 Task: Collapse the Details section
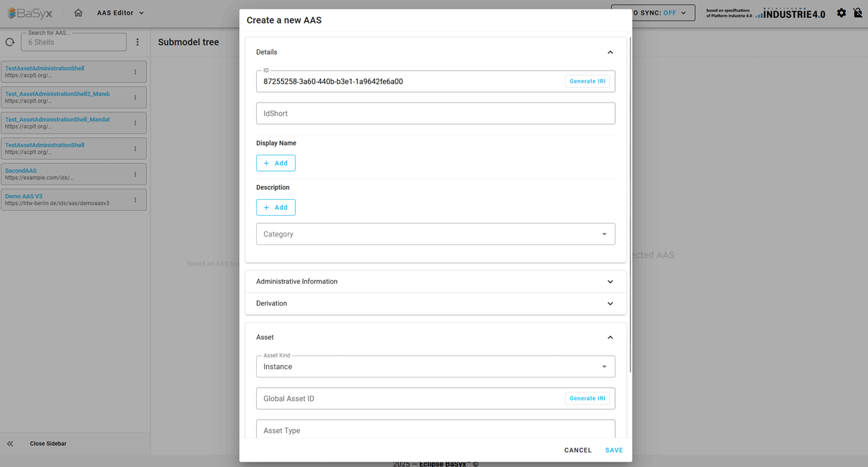[610, 52]
